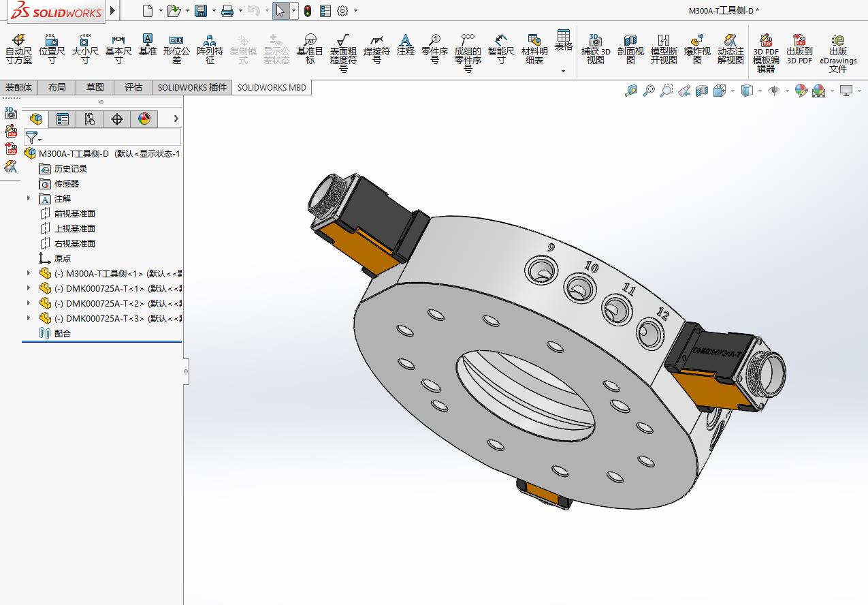This screenshot has width=868, height=605.
Task: Open the dropdown arrow beside Options gear
Action: [x=355, y=11]
